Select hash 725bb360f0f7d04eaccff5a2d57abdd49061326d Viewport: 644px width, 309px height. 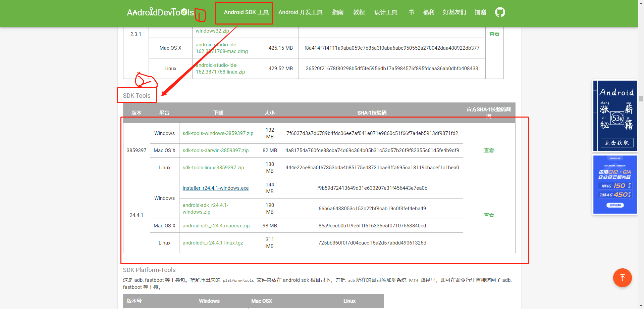pyautogui.click(x=372, y=243)
